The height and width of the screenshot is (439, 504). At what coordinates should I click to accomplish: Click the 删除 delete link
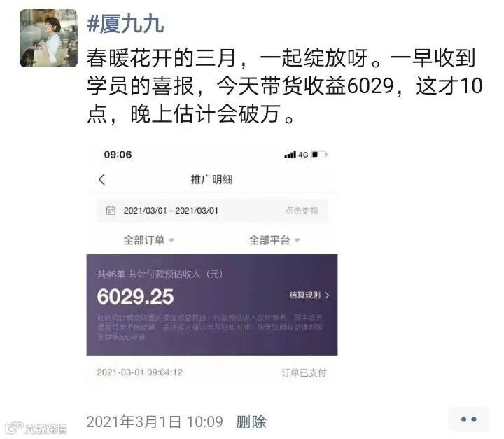(x=251, y=422)
